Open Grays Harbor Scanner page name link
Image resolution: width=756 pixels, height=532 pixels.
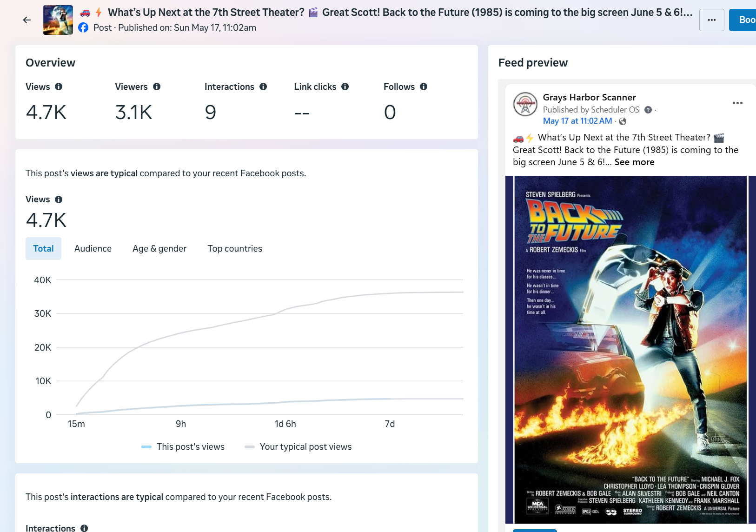590,97
